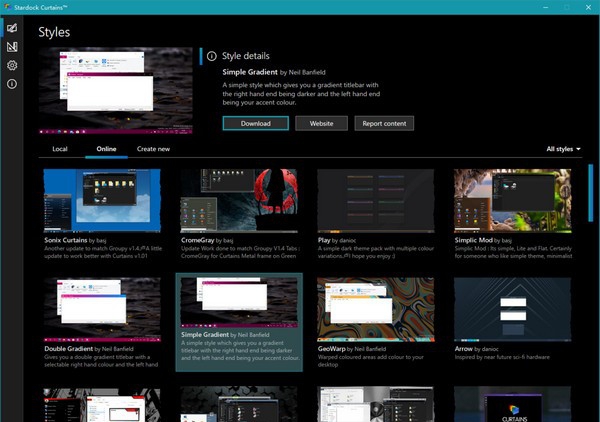Click the 'Simplic Mod' title text

(x=474, y=240)
